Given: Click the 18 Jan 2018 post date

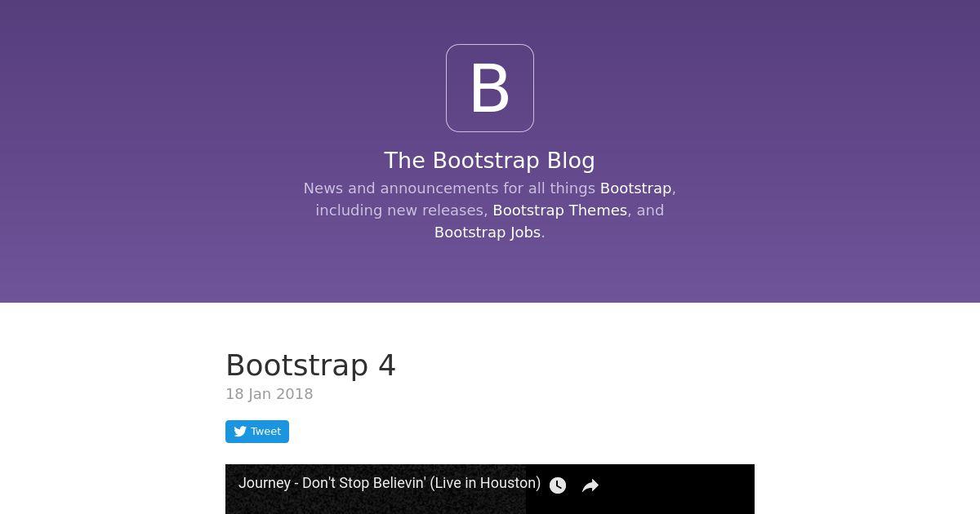Looking at the screenshot, I should [x=269, y=394].
